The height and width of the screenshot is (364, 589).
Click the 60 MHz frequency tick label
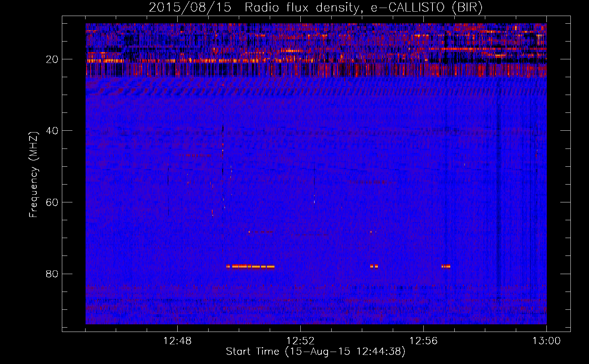(x=52, y=202)
